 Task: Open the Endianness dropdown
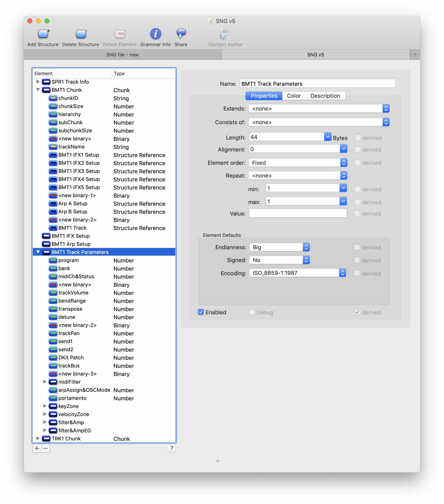279,247
